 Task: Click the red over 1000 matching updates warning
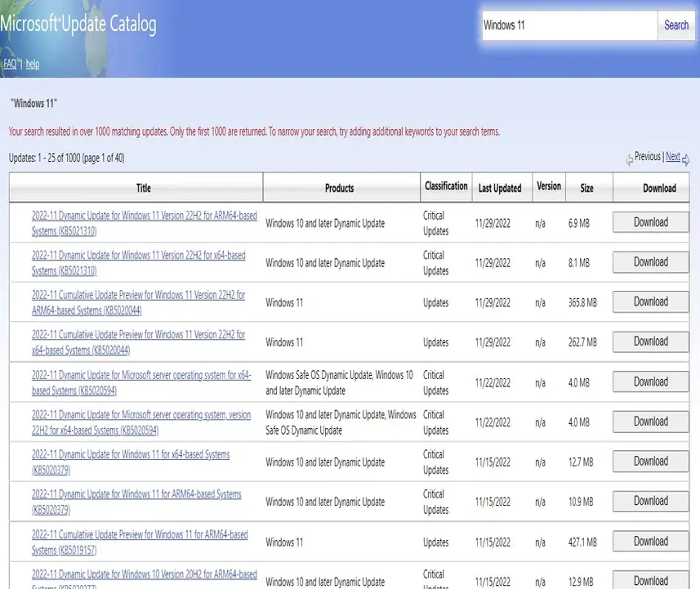point(254,132)
